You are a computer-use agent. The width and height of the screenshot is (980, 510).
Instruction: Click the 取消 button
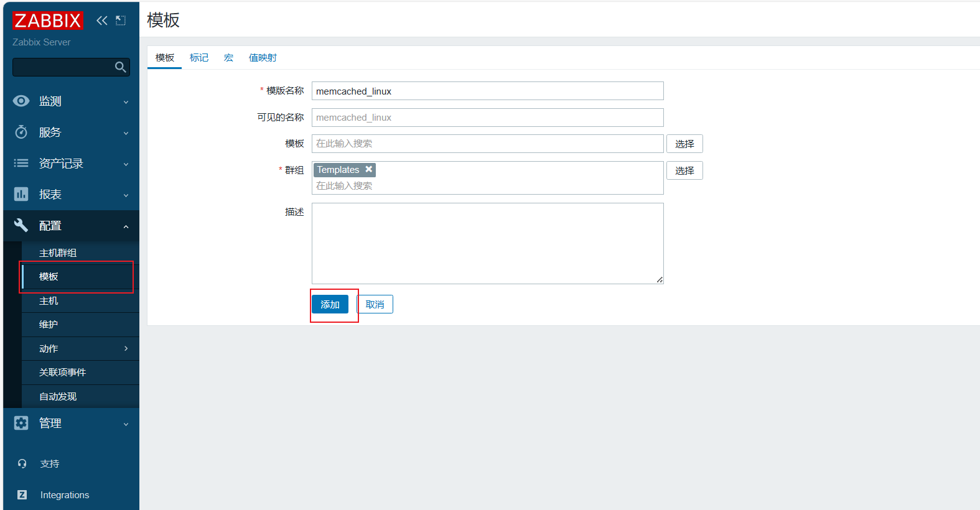click(x=375, y=304)
